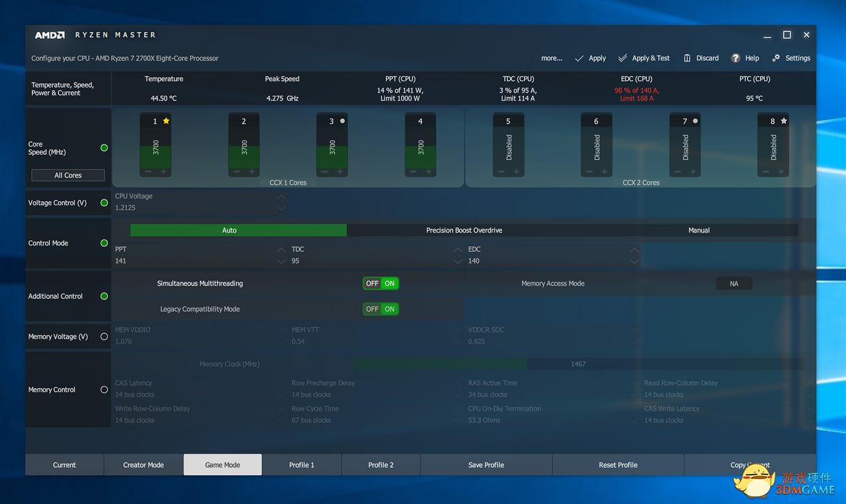Screen dimensions: 846x504
Task: Click the gray dot on core 3
Action: click(342, 121)
